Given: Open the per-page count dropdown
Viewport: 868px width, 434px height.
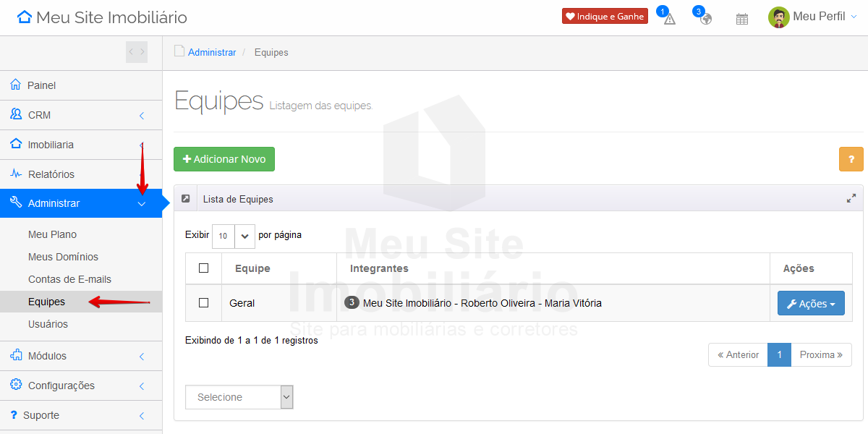Looking at the screenshot, I should pyautogui.click(x=234, y=236).
